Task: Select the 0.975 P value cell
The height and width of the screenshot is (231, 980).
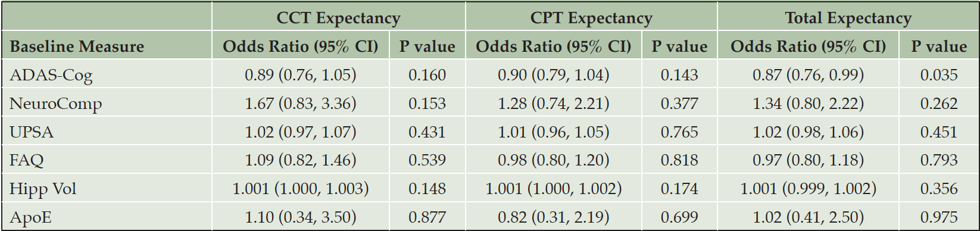Action: [939, 217]
